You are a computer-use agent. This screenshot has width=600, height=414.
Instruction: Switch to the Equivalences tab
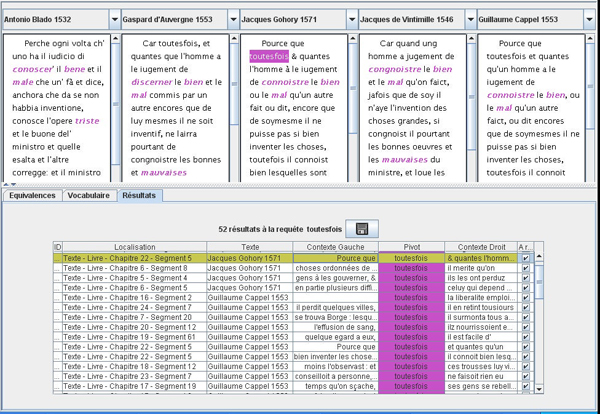pyautogui.click(x=31, y=196)
